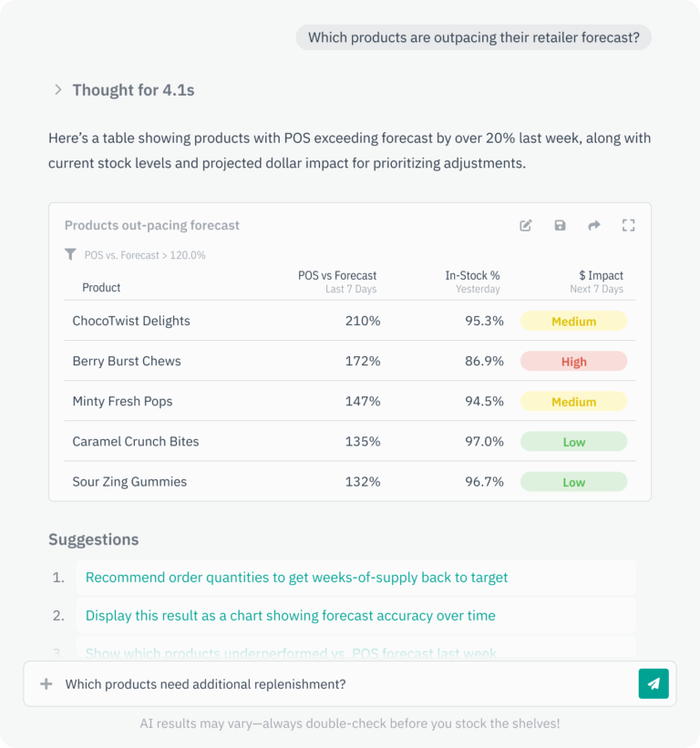The width and height of the screenshot is (700, 748).
Task: Sort by In-Stock % column header
Action: coord(472,276)
